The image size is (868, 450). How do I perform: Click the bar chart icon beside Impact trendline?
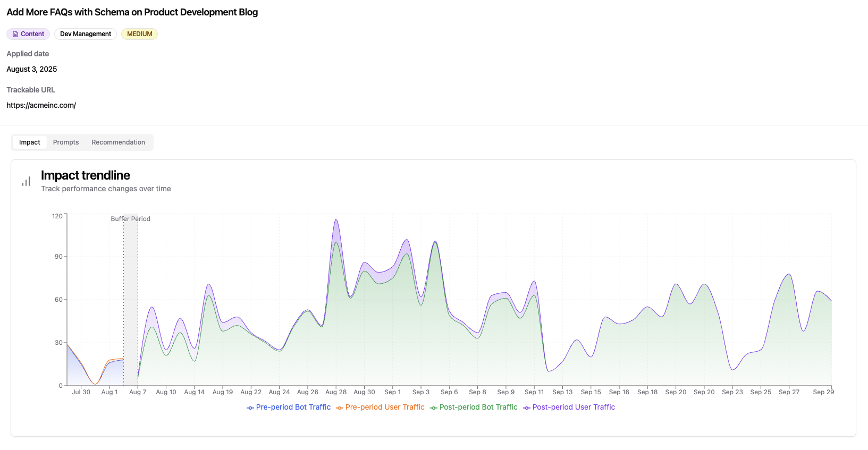[26, 182]
